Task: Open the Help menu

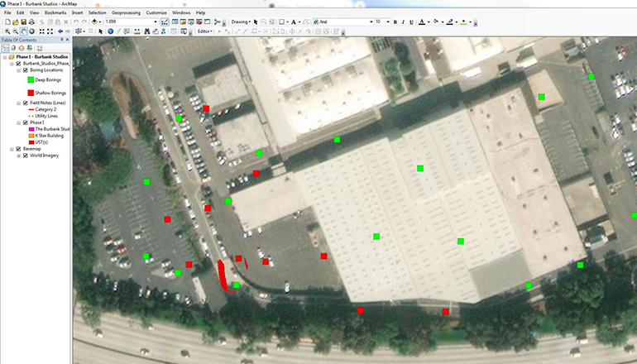Action: tap(201, 12)
